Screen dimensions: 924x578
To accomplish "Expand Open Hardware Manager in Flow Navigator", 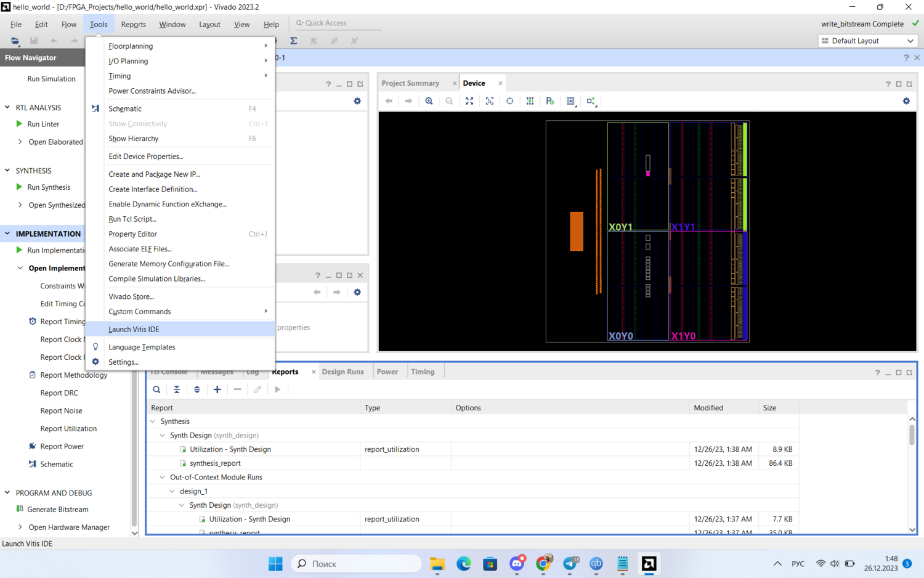I will [x=20, y=527].
